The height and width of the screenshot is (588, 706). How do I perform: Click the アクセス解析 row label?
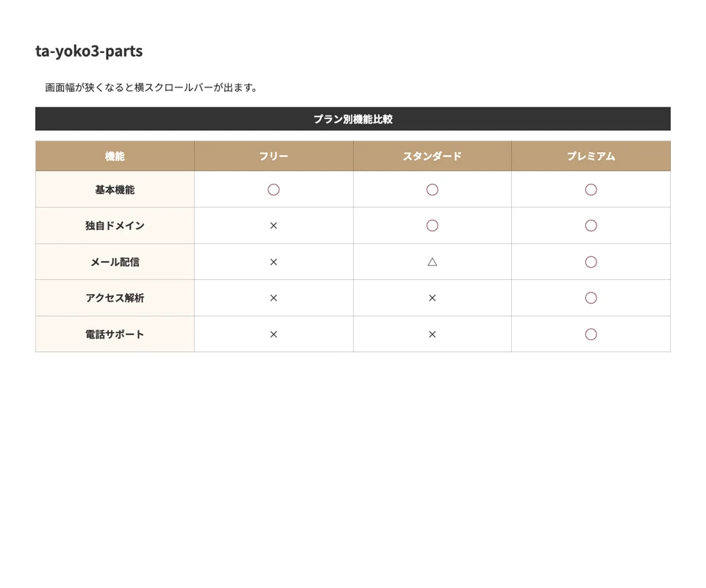point(115,298)
